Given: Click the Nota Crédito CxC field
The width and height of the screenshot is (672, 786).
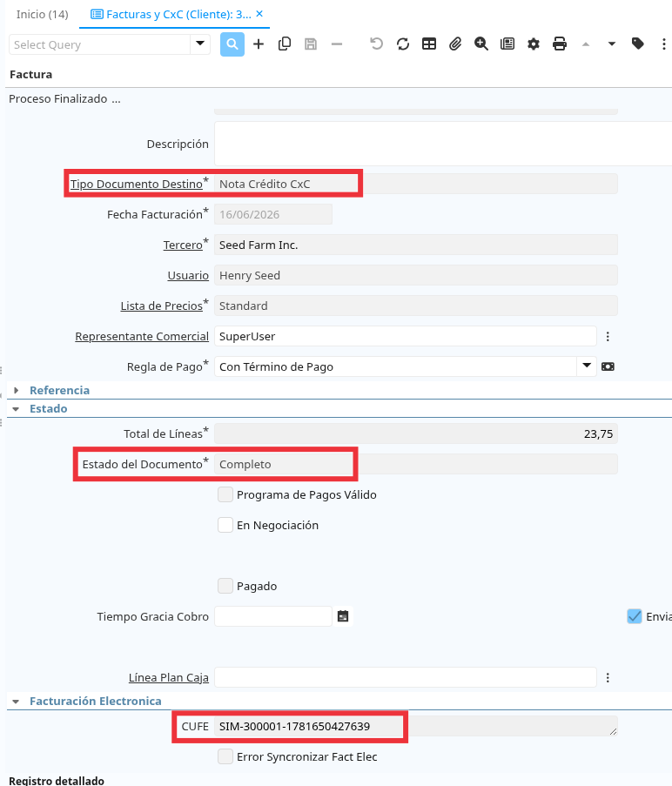Looking at the screenshot, I should (416, 184).
